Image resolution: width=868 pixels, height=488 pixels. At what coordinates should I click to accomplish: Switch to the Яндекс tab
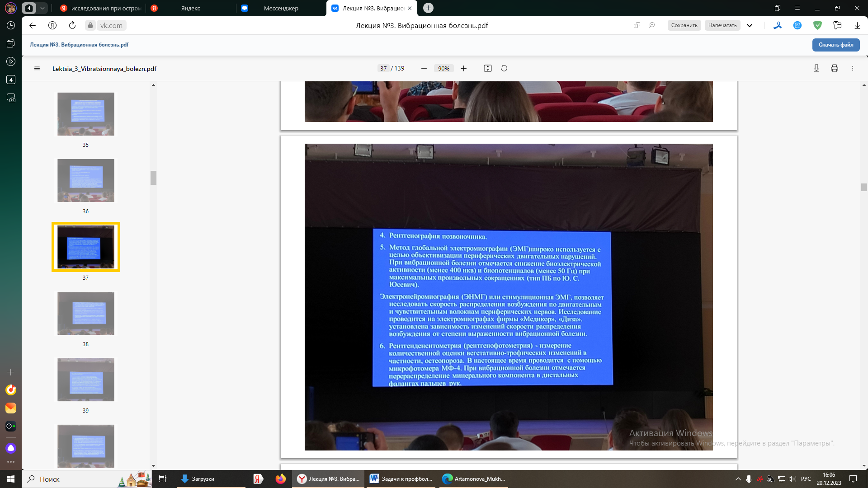pos(190,8)
